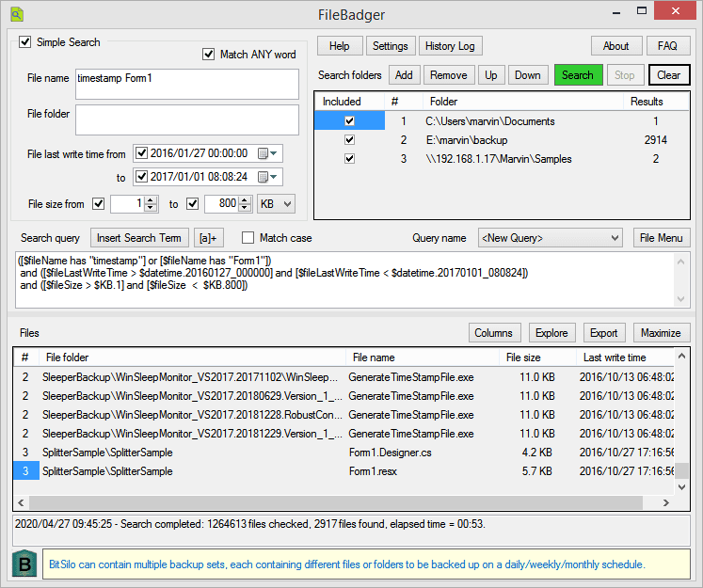The width and height of the screenshot is (703, 588).
Task: Maximize the Files list
Action: click(x=661, y=333)
